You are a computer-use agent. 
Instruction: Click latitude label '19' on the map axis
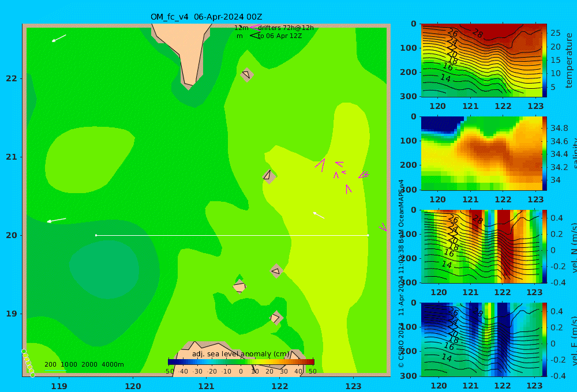coord(12,314)
